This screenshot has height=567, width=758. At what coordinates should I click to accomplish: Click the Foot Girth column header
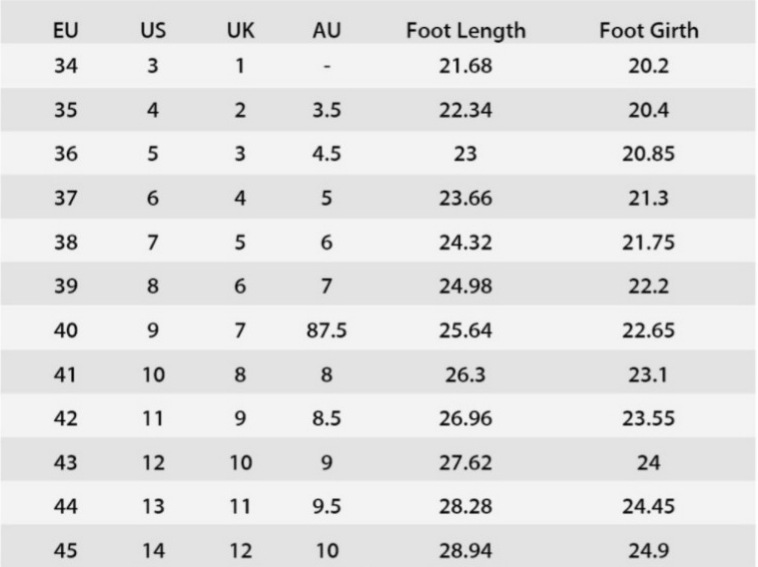coord(649,30)
